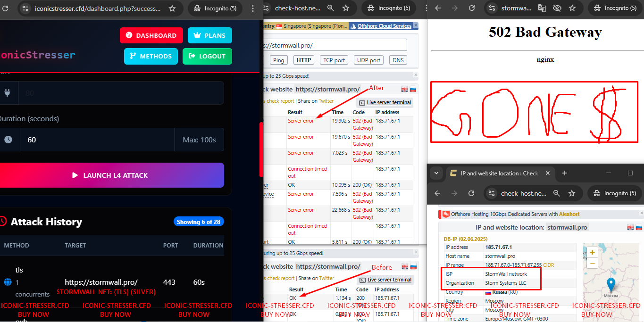The image size is (644, 322).
Task: Click the translate icon in the 502 window
Action: (x=542, y=8)
